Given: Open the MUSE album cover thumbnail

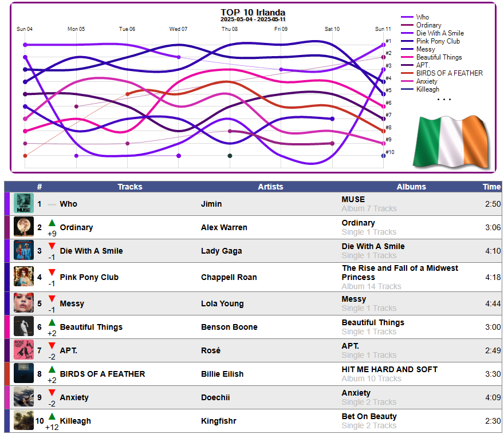Looking at the screenshot, I should point(23,203).
